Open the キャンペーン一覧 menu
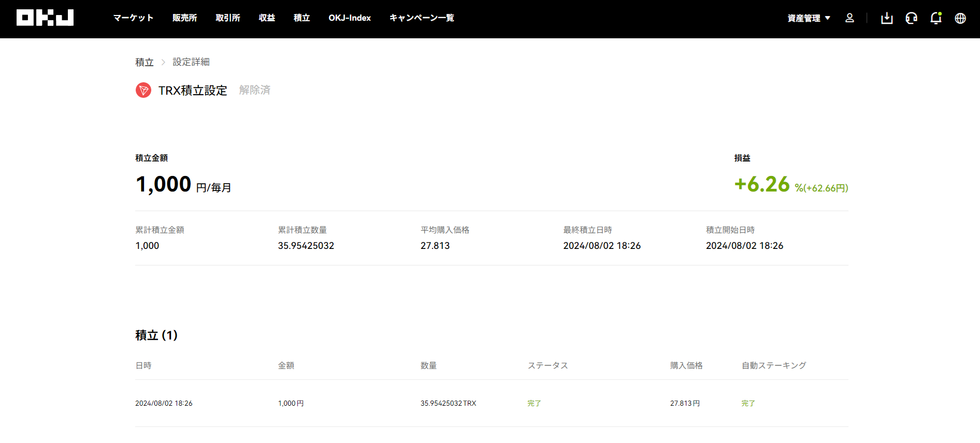 click(x=422, y=18)
